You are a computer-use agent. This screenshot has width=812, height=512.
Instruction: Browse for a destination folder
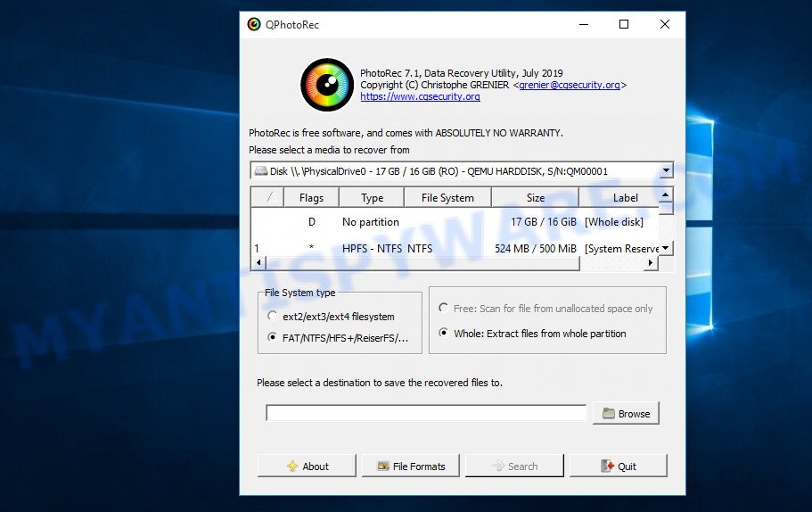626,414
